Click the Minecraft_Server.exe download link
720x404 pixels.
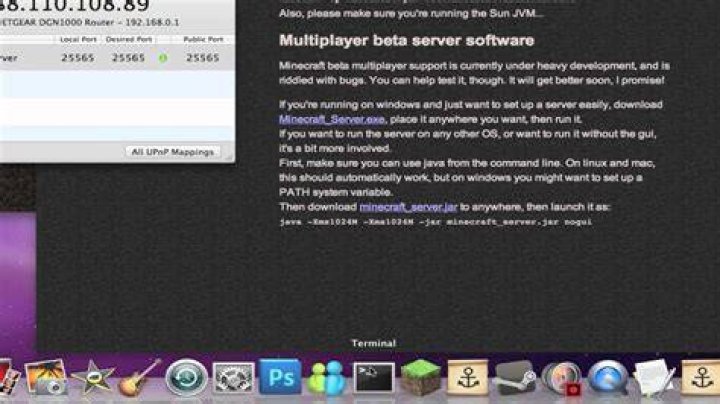[332, 119]
